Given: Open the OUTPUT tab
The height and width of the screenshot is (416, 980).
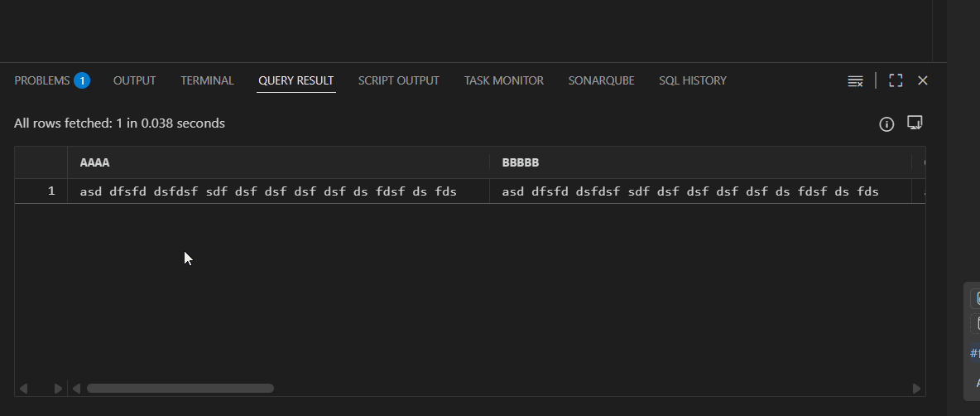Looking at the screenshot, I should click(x=134, y=80).
